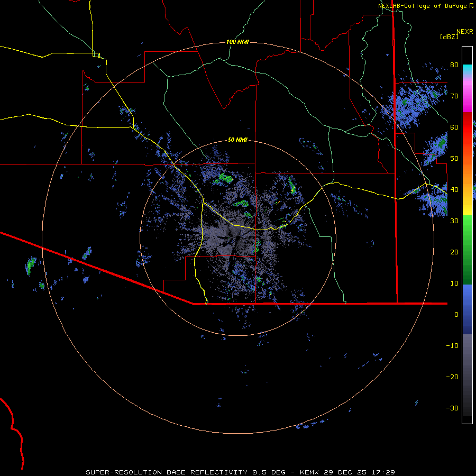Click the 20 value on dBZ scale
The image size is (476, 476).
[x=454, y=252]
